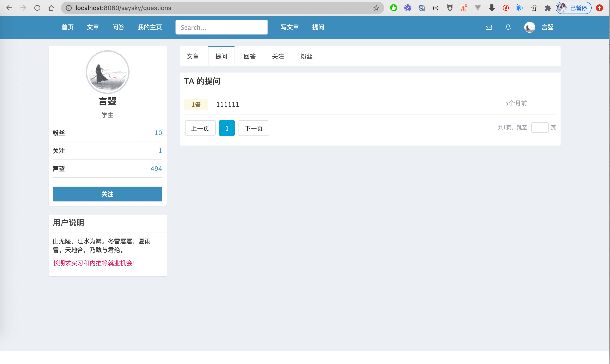610x364 pixels.
Task: Click the user avatar in the navbar
Action: click(529, 27)
